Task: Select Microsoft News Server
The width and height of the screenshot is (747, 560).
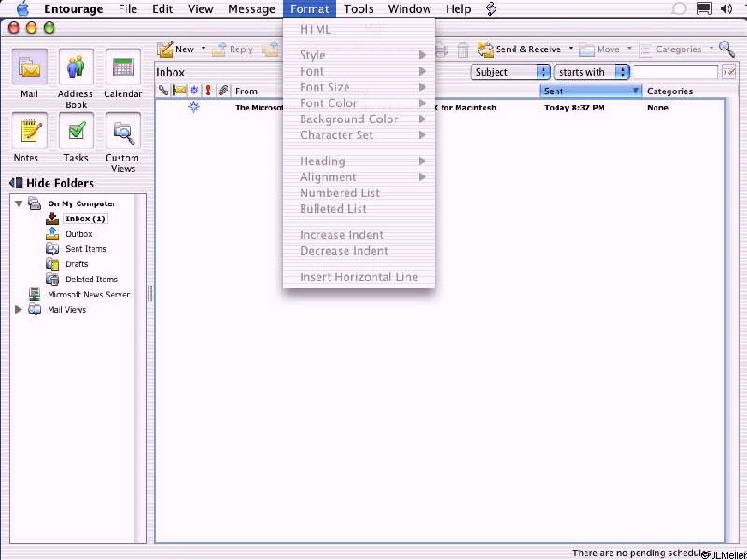Action: (x=89, y=294)
